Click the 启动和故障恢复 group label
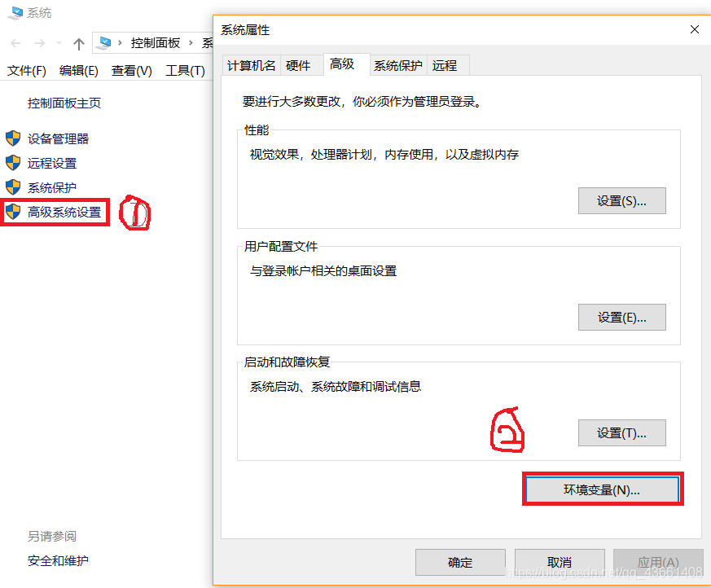Screen dimensions: 711x588 point(287,362)
